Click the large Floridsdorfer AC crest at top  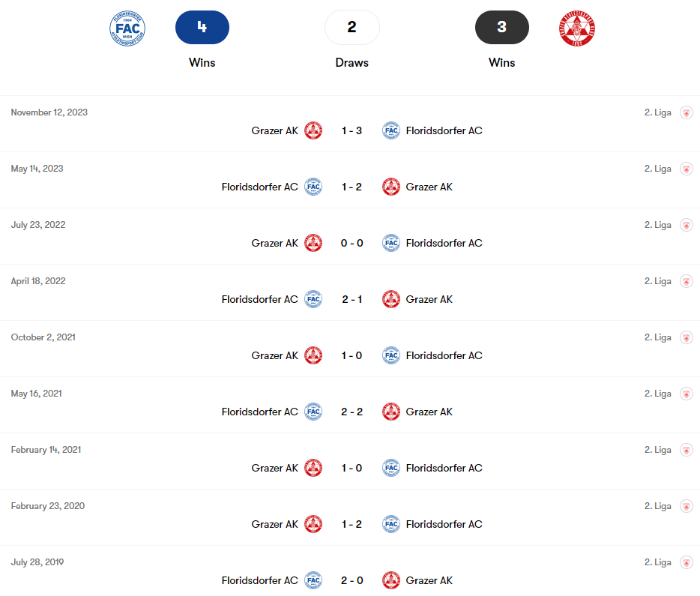[127, 28]
